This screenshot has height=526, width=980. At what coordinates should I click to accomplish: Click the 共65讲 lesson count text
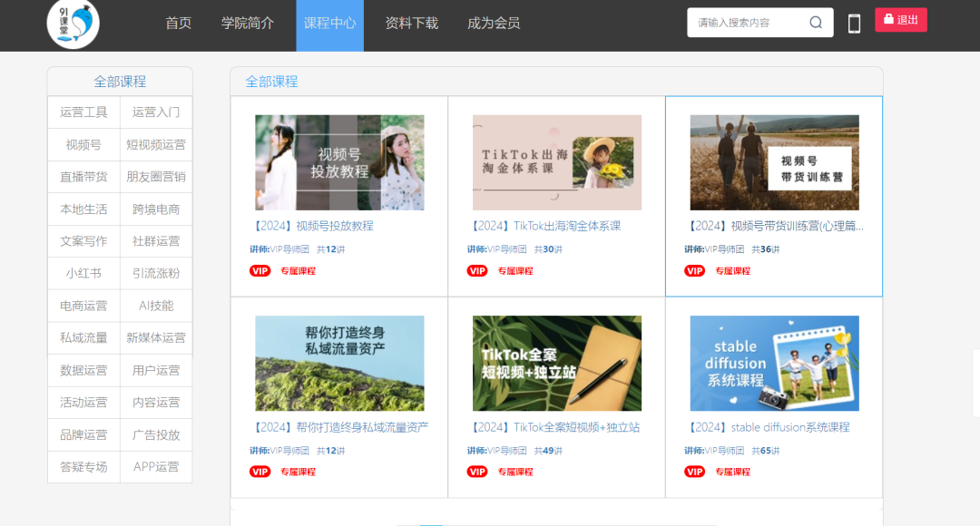pos(766,451)
